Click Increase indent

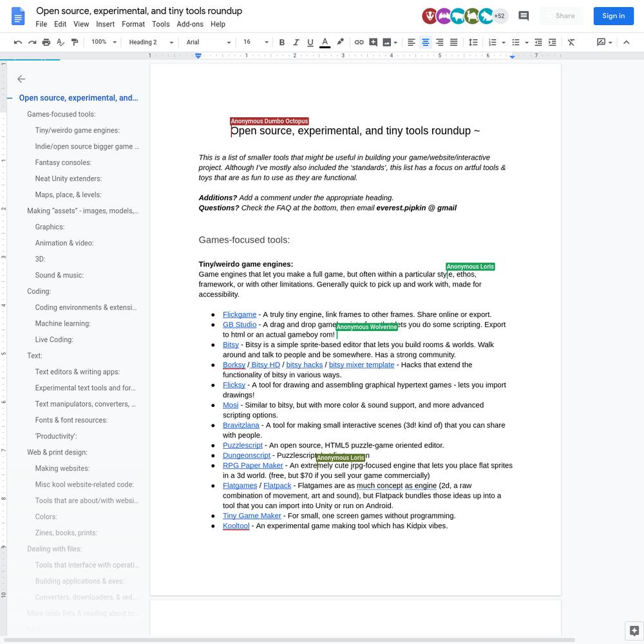pyautogui.click(x=553, y=43)
